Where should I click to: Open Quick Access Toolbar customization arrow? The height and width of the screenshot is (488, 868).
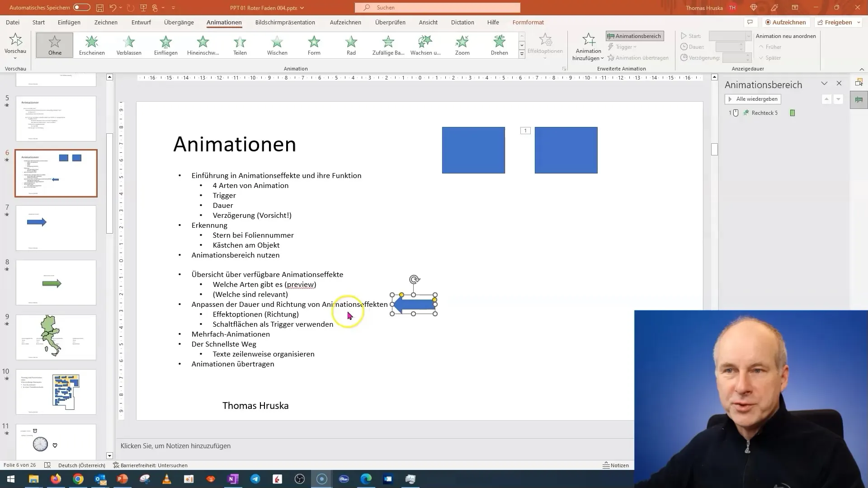(x=174, y=8)
